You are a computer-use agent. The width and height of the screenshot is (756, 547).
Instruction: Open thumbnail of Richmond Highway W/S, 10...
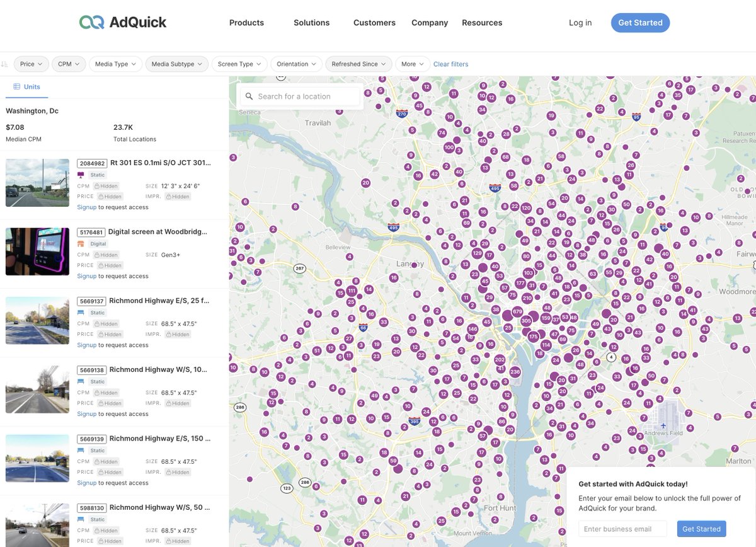click(x=37, y=389)
